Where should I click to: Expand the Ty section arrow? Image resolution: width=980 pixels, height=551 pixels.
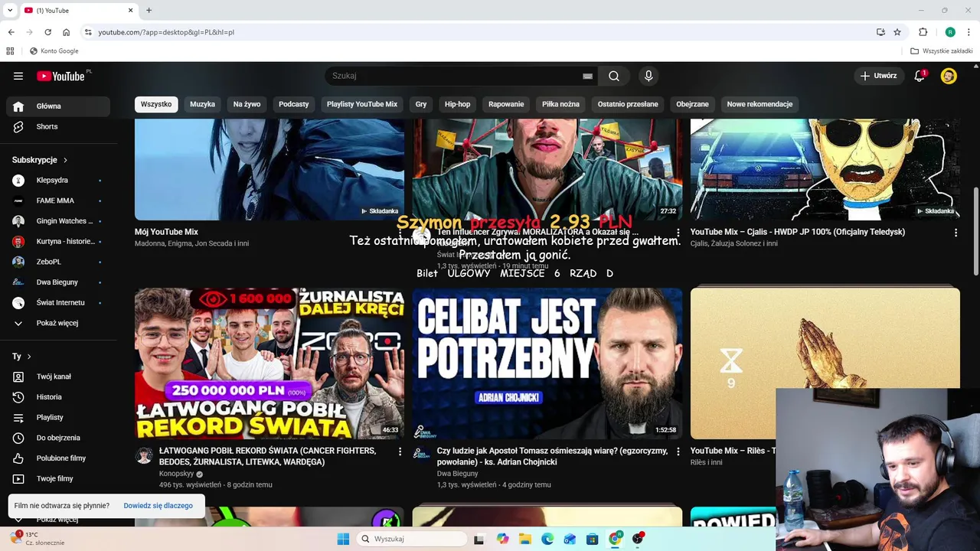(x=29, y=357)
